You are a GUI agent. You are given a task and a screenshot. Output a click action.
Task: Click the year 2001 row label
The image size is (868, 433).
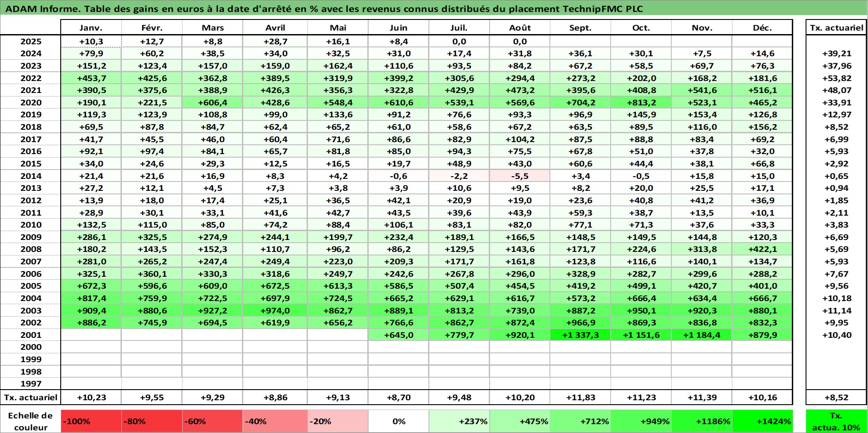31,335
